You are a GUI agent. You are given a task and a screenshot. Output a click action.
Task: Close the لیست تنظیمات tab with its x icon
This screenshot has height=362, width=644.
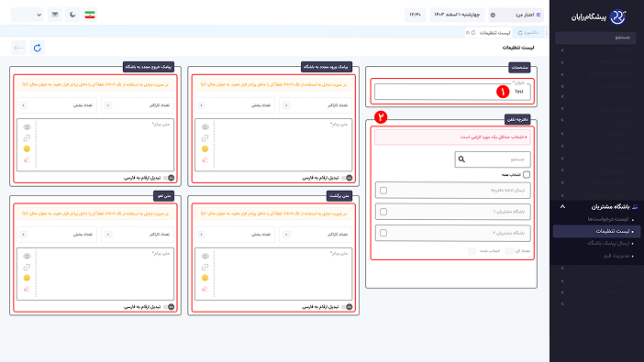click(467, 32)
